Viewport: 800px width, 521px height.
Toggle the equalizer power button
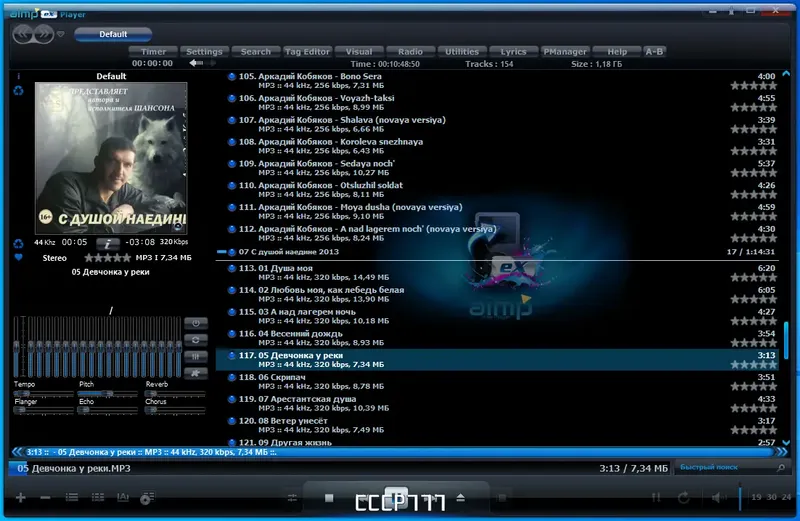point(195,323)
